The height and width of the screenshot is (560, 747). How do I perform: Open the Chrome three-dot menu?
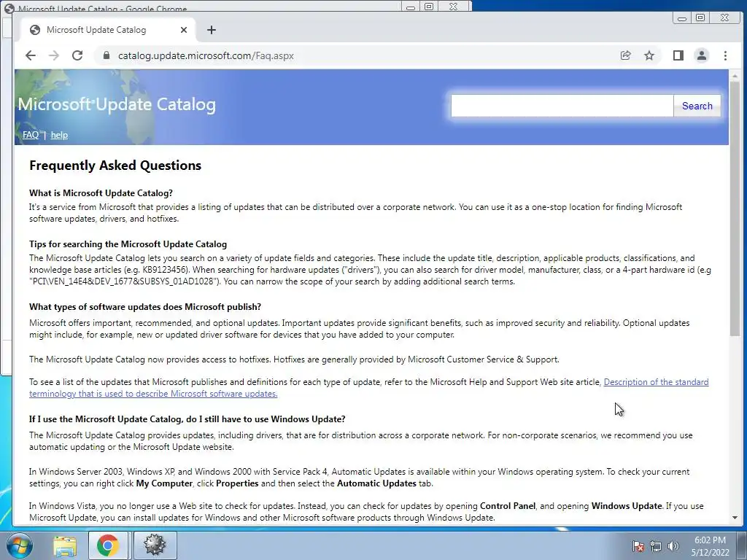click(x=725, y=55)
